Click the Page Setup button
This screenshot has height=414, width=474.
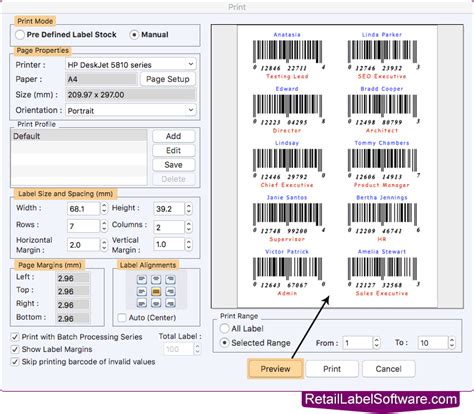(x=168, y=79)
